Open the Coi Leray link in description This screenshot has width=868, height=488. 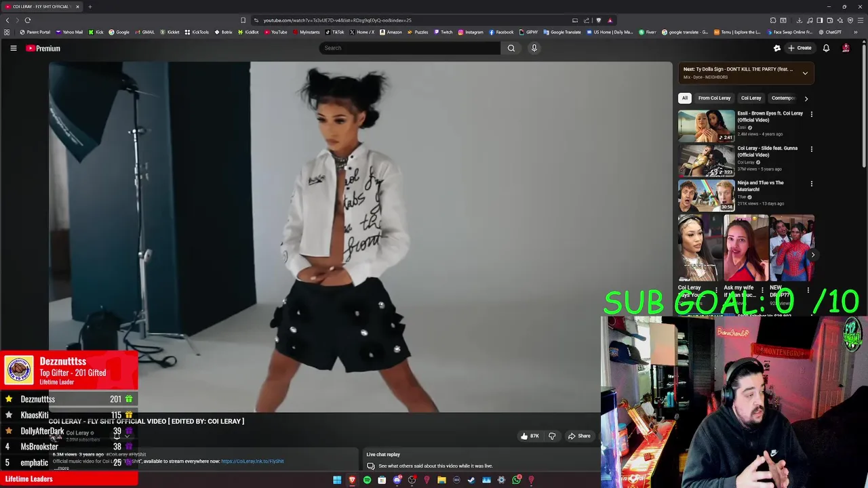click(x=252, y=462)
